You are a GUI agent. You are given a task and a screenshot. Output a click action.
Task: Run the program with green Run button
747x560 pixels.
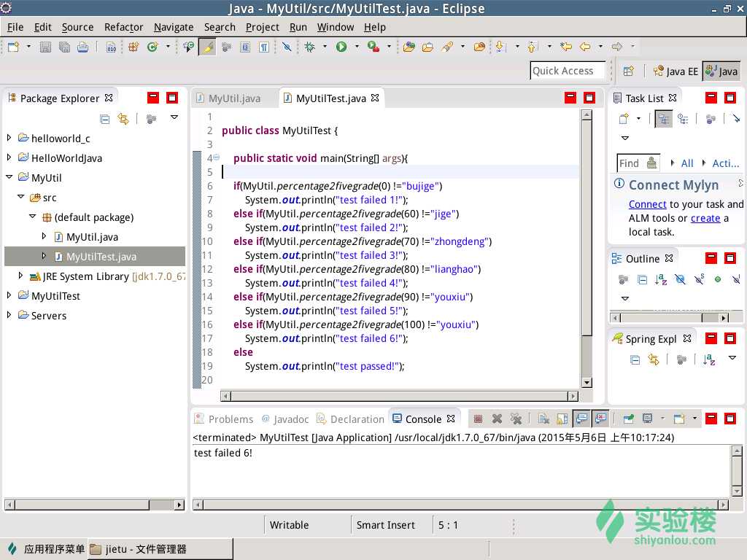341,47
